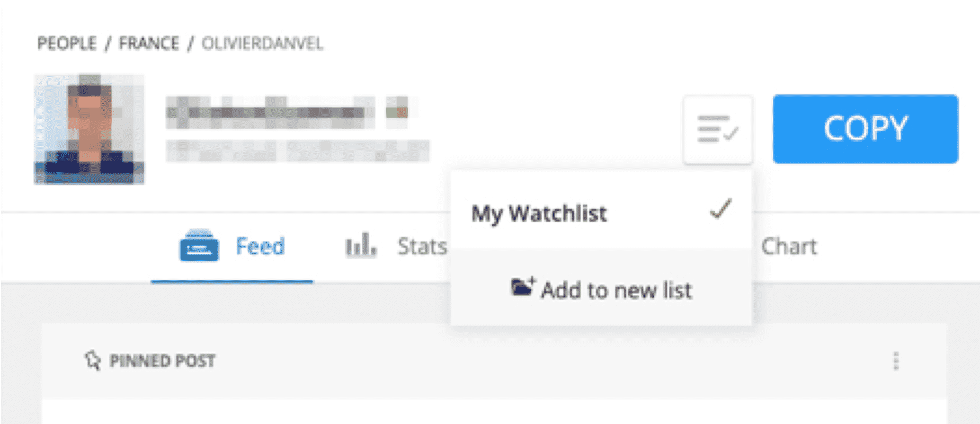This screenshot has height=424, width=980.
Task: Click the OLIVIERDANVEL breadcrumb item
Action: 262,43
